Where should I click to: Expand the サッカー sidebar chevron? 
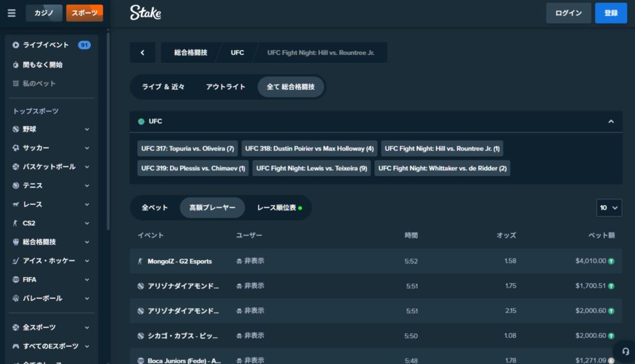pos(87,148)
